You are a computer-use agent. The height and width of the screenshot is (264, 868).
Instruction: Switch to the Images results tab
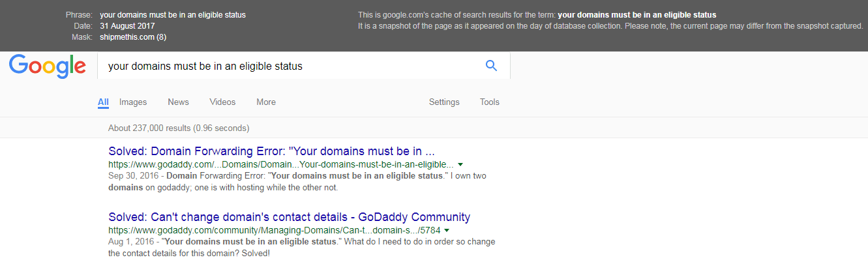(133, 102)
